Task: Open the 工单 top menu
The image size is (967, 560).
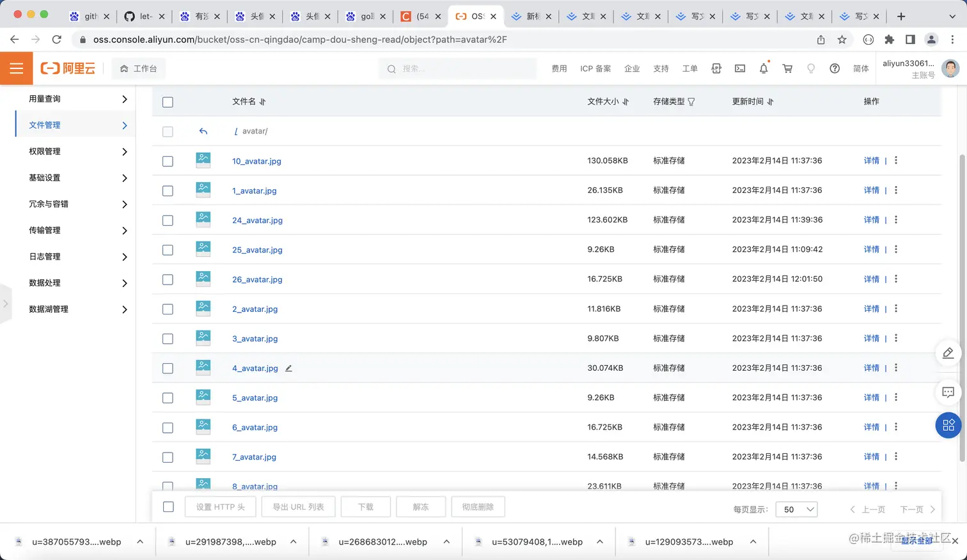Action: [690, 68]
